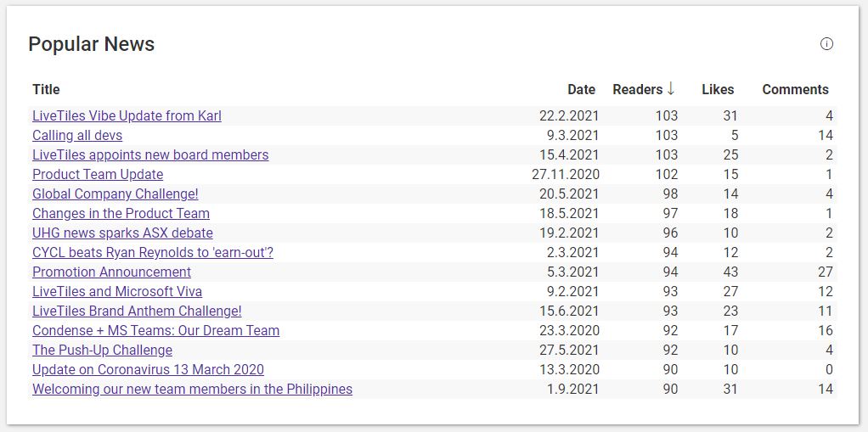868x432 pixels.
Task: Open CYCL beats Ryan Reynolds article
Action: point(153,253)
